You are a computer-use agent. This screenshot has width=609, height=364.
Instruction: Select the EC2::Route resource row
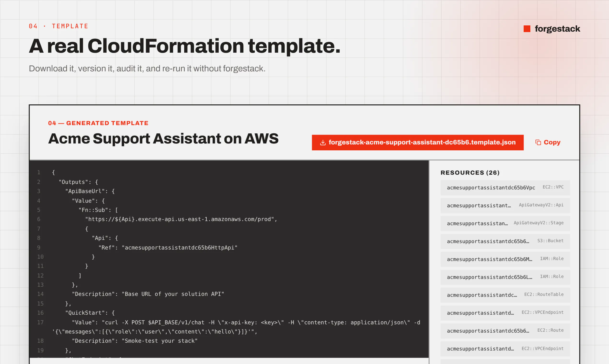click(505, 331)
